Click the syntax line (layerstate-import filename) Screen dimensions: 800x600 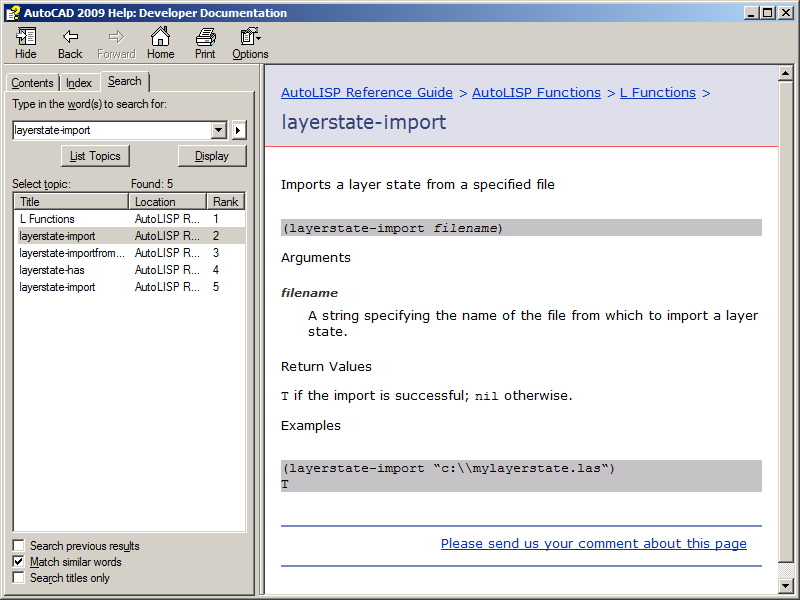pos(521,228)
